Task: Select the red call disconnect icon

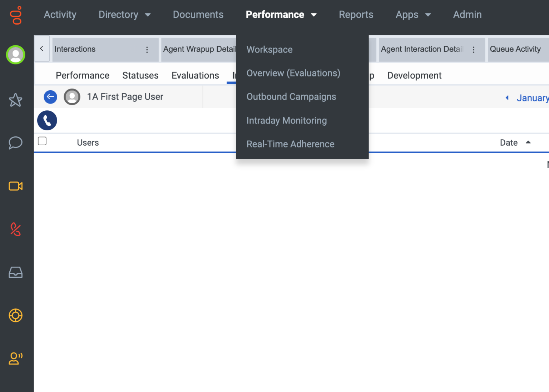Action: coord(15,230)
